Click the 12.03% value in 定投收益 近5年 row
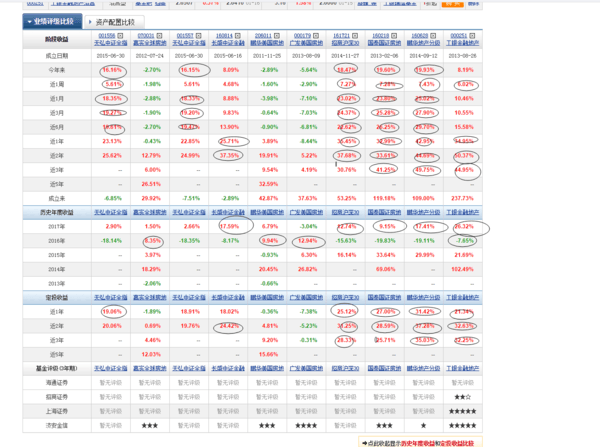600x447 pixels. coord(151,354)
